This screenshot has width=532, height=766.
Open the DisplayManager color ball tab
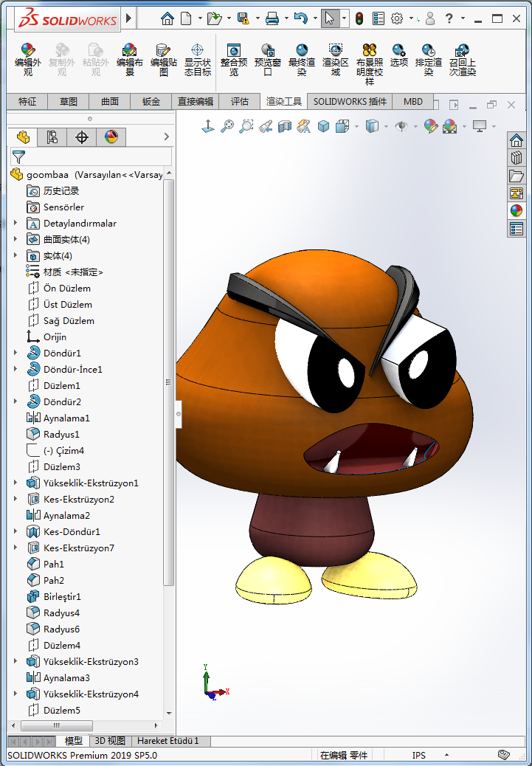click(x=111, y=137)
